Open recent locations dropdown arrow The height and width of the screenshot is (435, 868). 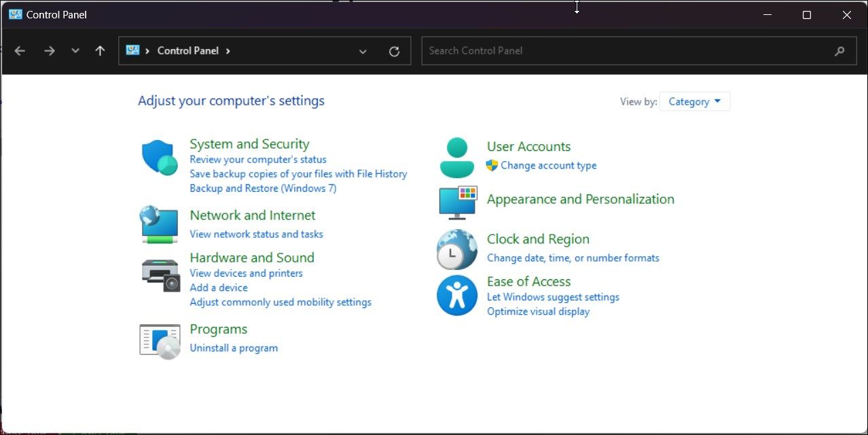[75, 51]
